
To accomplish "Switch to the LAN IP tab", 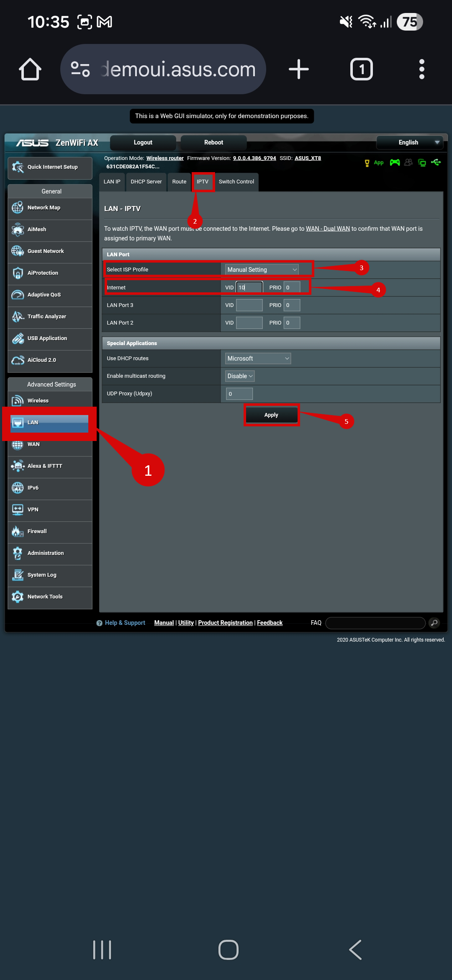I will (112, 182).
